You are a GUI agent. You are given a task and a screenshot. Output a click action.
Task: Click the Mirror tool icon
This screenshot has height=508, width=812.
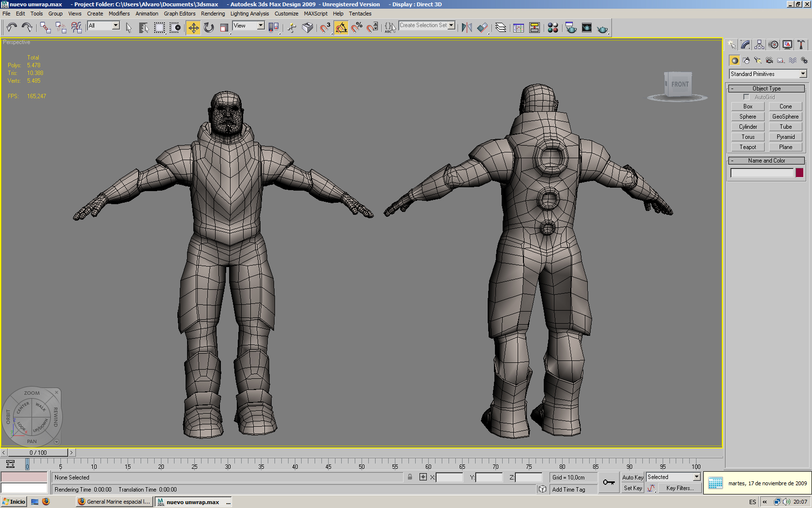[x=466, y=28]
